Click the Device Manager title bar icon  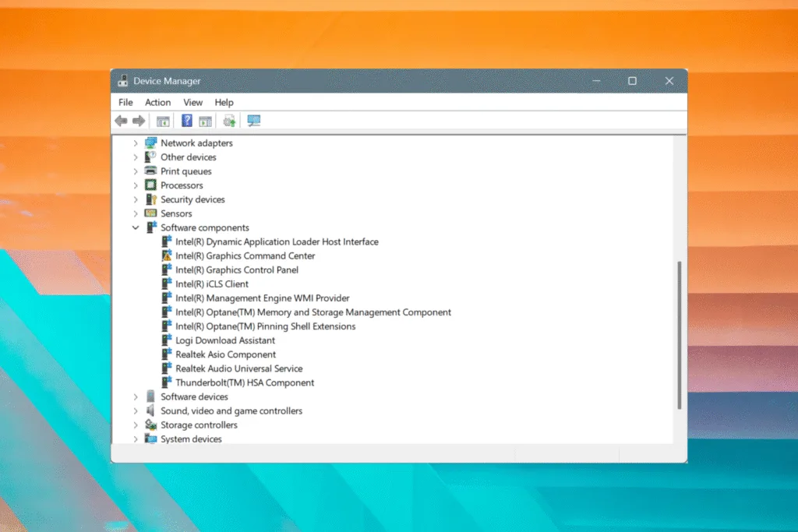tap(122, 81)
